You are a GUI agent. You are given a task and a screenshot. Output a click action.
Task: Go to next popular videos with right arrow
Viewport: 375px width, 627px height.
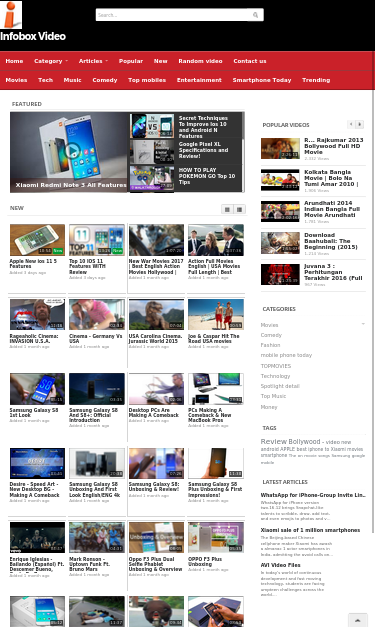(x=359, y=124)
